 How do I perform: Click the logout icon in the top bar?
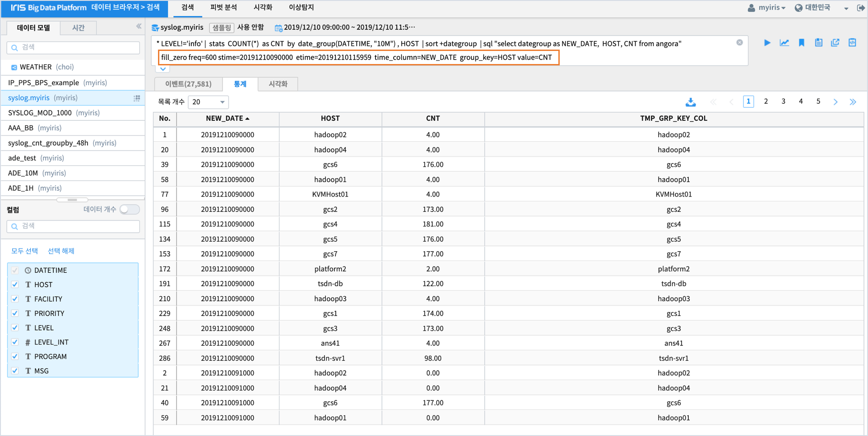pos(861,8)
